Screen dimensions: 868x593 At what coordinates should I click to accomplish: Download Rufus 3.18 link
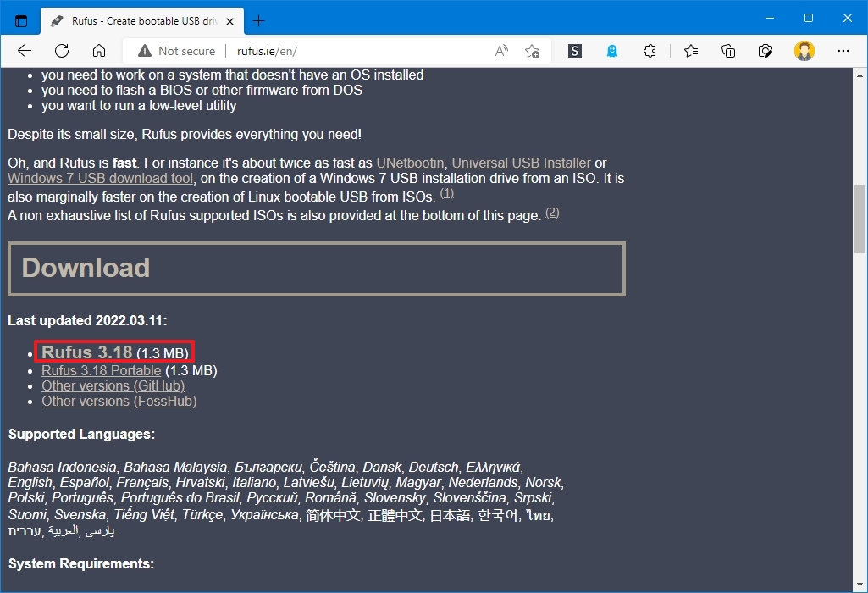click(x=87, y=352)
